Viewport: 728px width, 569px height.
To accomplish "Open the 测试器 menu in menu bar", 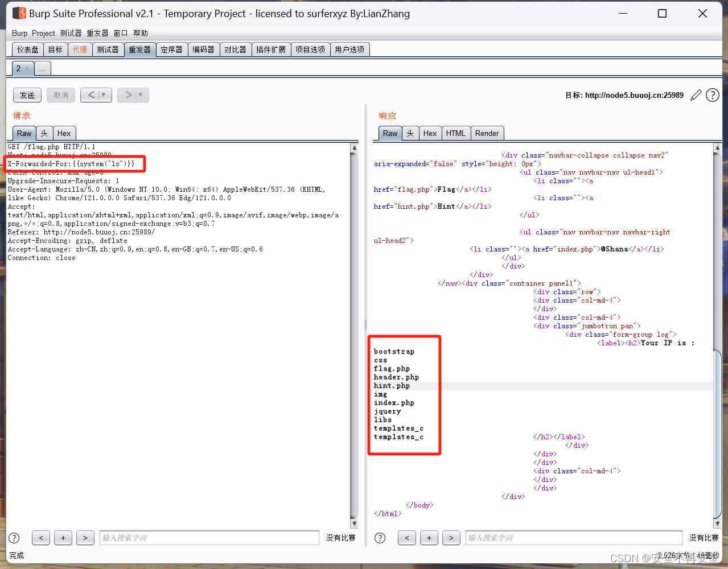I will [71, 33].
